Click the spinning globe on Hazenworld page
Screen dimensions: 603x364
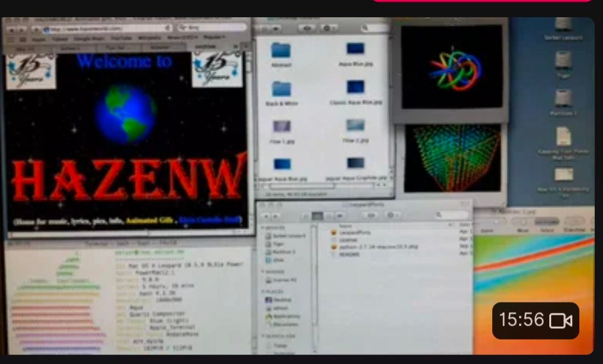pos(125,113)
